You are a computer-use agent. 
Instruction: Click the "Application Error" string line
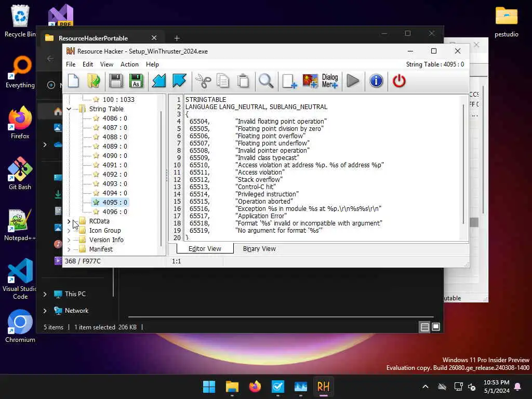(x=261, y=216)
